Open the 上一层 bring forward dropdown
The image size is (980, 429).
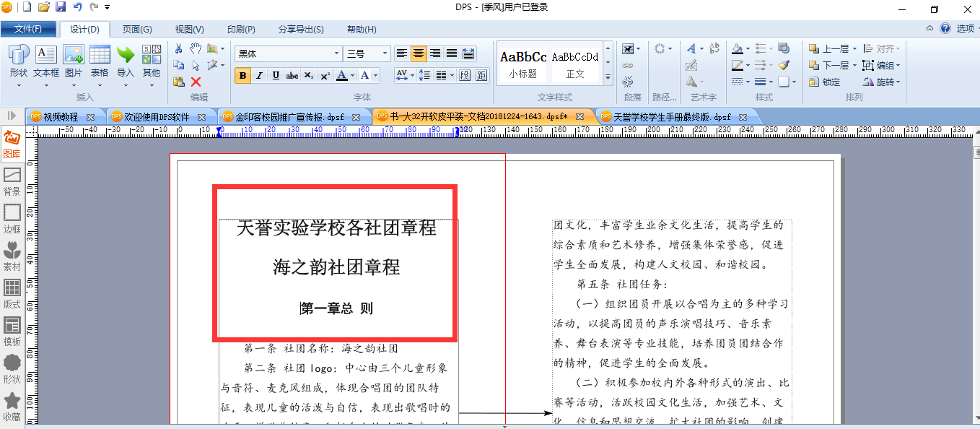tap(854, 48)
